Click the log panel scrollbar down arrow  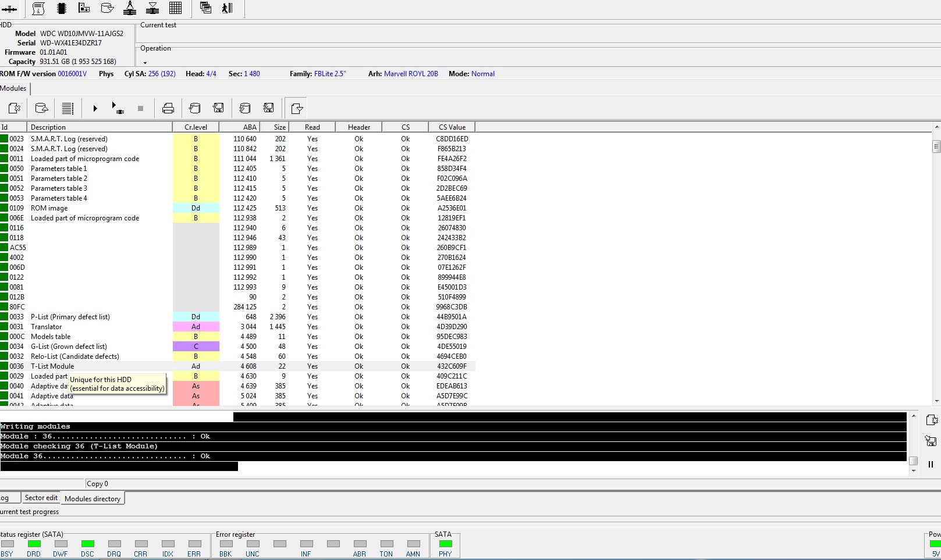tap(914, 471)
